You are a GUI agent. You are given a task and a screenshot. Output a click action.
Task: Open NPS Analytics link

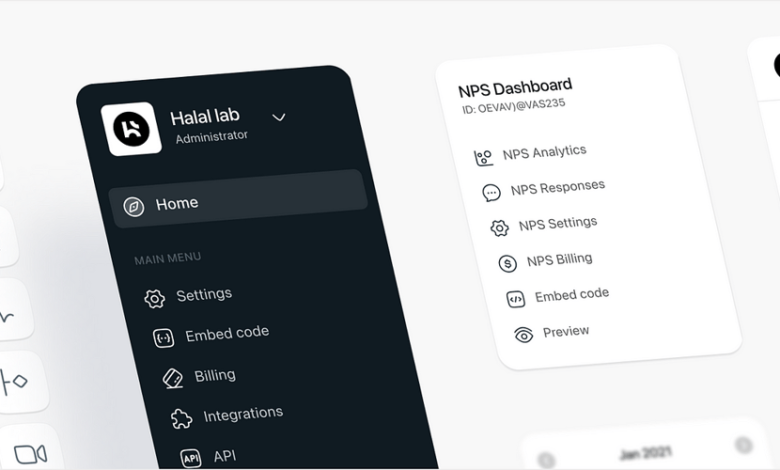click(545, 152)
